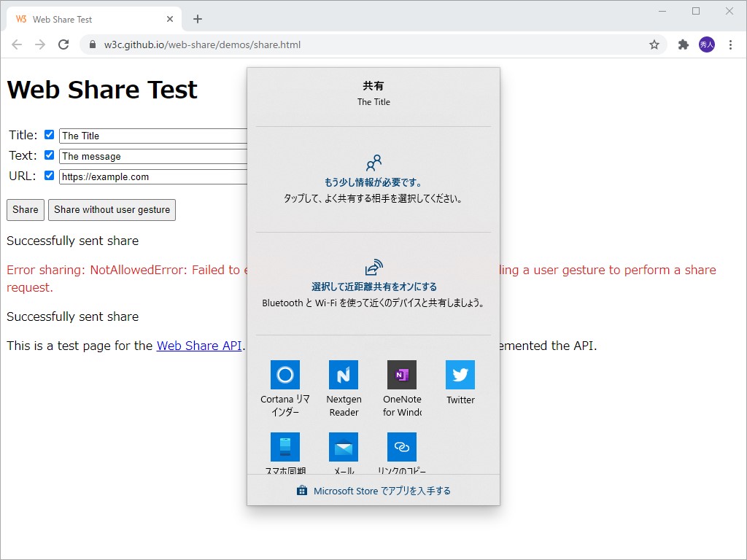Open a new browser tab
The width and height of the screenshot is (747, 560).
[197, 18]
